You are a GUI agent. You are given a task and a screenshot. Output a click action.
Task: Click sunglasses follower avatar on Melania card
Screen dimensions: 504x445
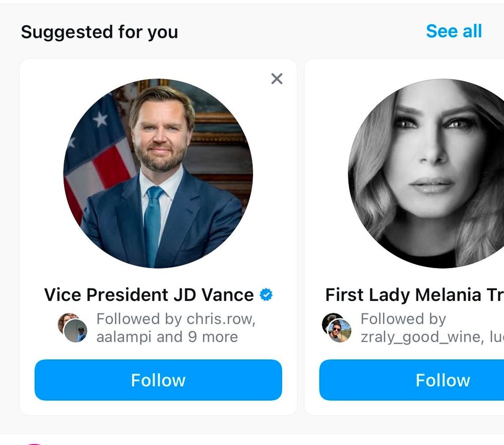339,331
